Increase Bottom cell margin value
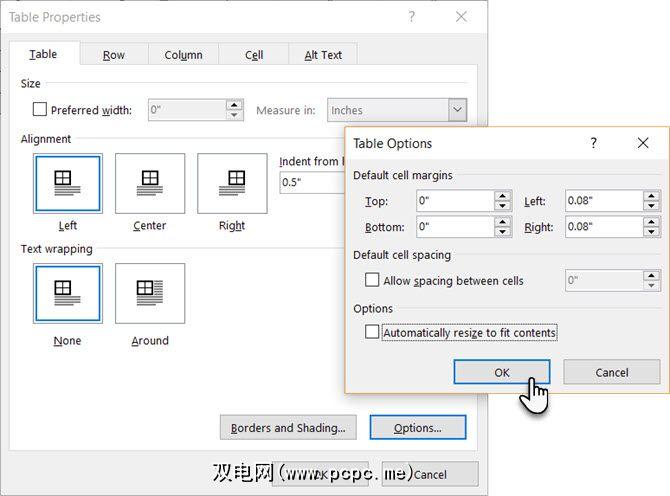The width and height of the screenshot is (670, 496). tap(502, 222)
